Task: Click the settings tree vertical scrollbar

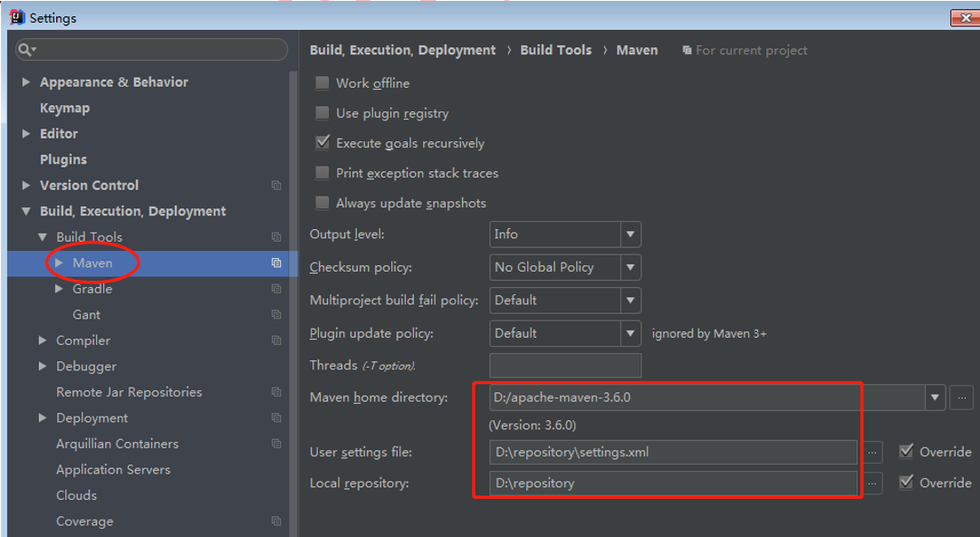Action: pyautogui.click(x=293, y=300)
